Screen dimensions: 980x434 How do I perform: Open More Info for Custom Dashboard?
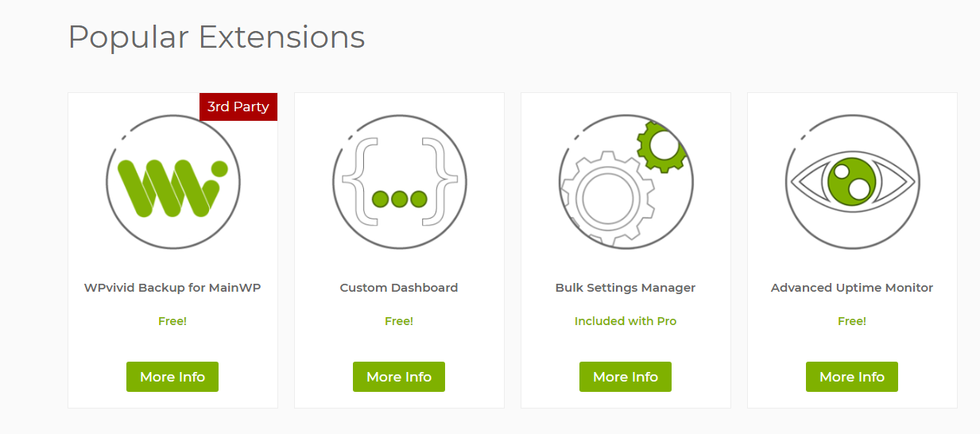[399, 377]
